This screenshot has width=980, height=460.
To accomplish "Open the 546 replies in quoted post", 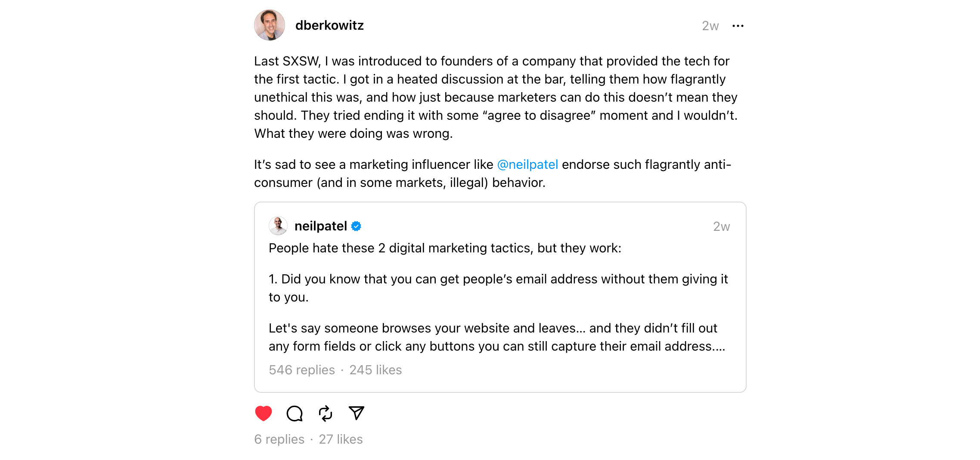I will click(x=302, y=370).
